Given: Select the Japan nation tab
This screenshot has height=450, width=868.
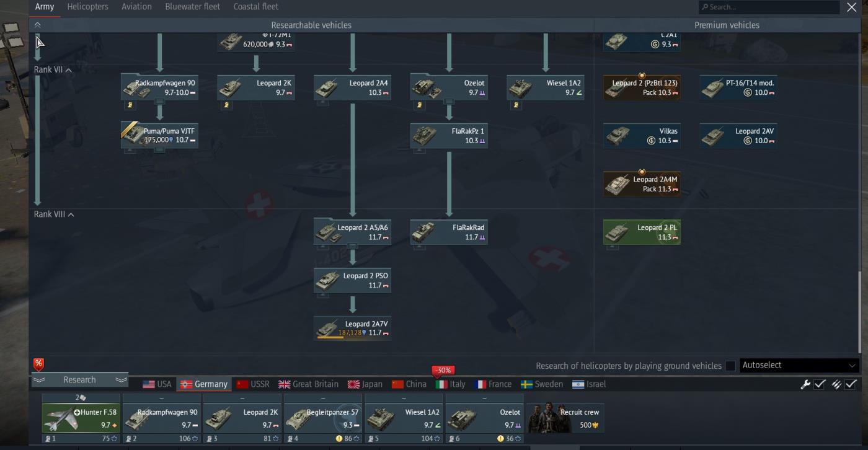Looking at the screenshot, I should (x=365, y=384).
